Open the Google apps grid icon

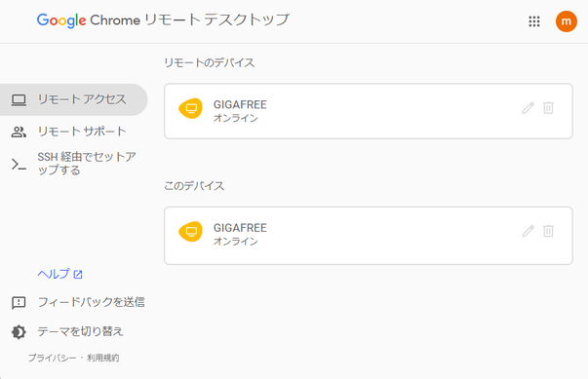click(534, 21)
